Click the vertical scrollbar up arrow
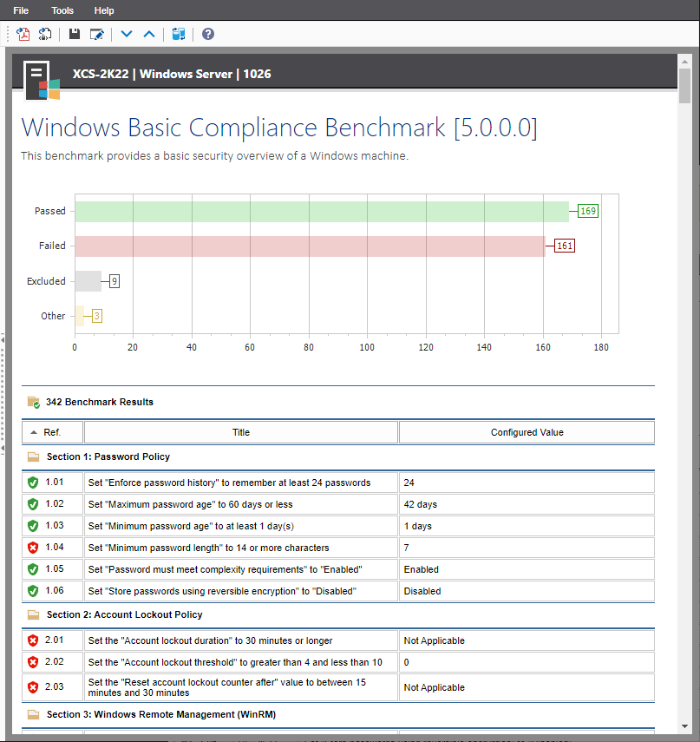This screenshot has width=700, height=742. [684, 62]
